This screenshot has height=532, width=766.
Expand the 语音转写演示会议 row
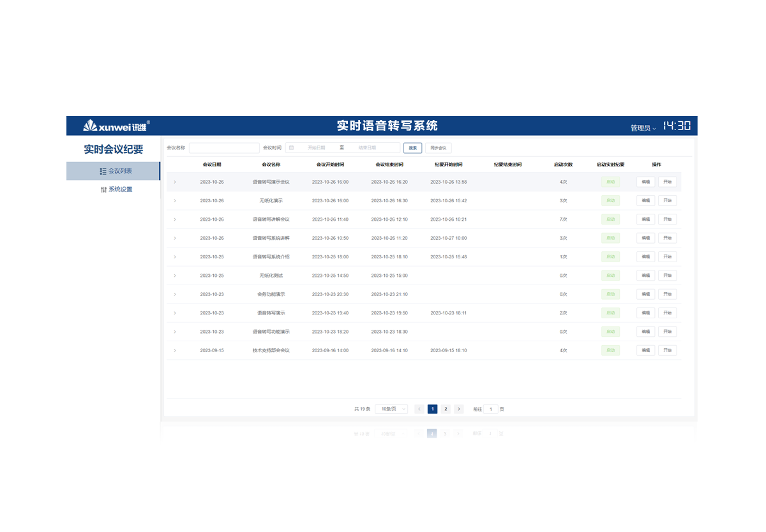tap(175, 182)
